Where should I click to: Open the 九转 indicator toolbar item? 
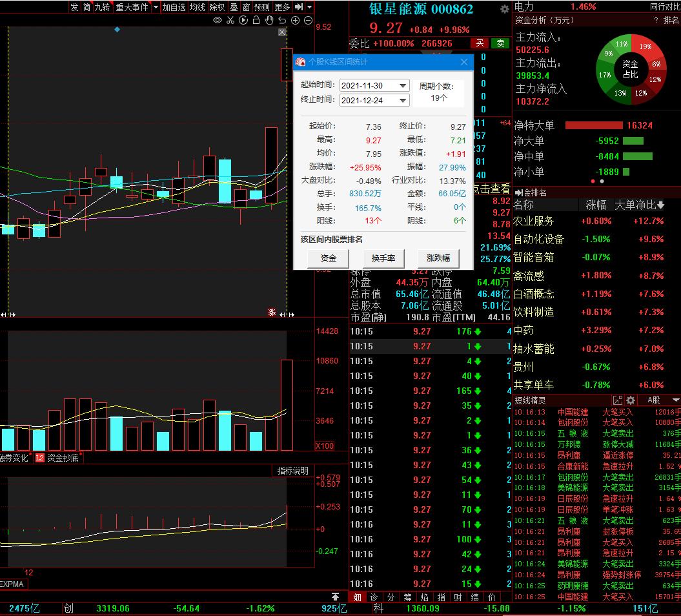pyautogui.click(x=103, y=7)
